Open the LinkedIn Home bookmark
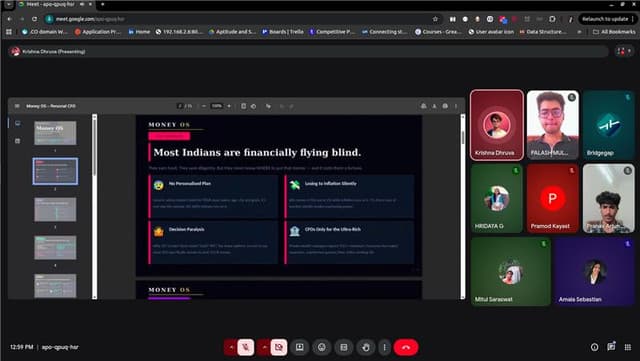This screenshot has height=361, width=640. (139, 31)
